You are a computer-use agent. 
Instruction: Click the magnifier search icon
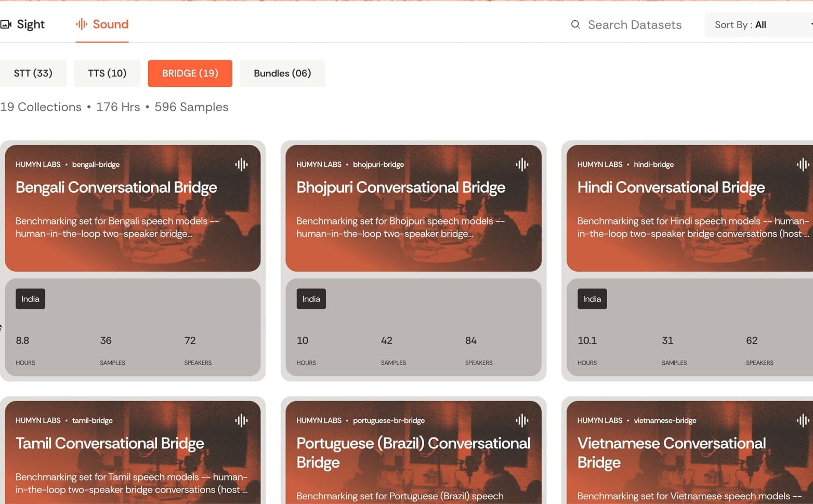point(575,24)
